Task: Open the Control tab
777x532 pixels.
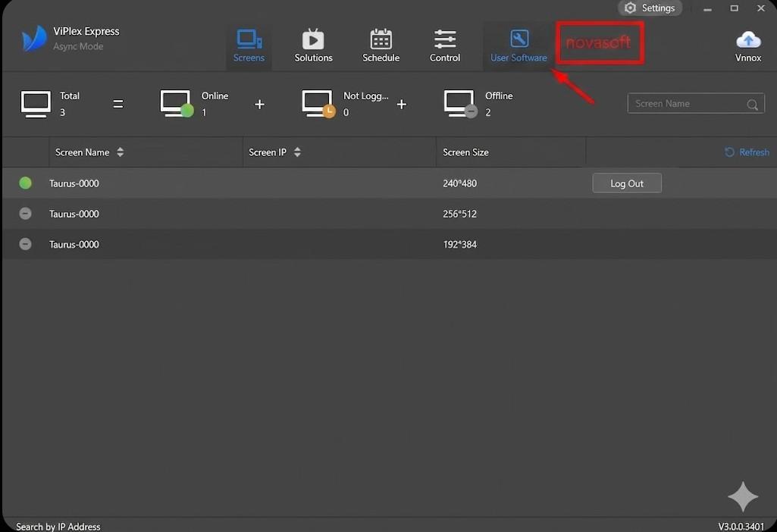Action: point(444,45)
